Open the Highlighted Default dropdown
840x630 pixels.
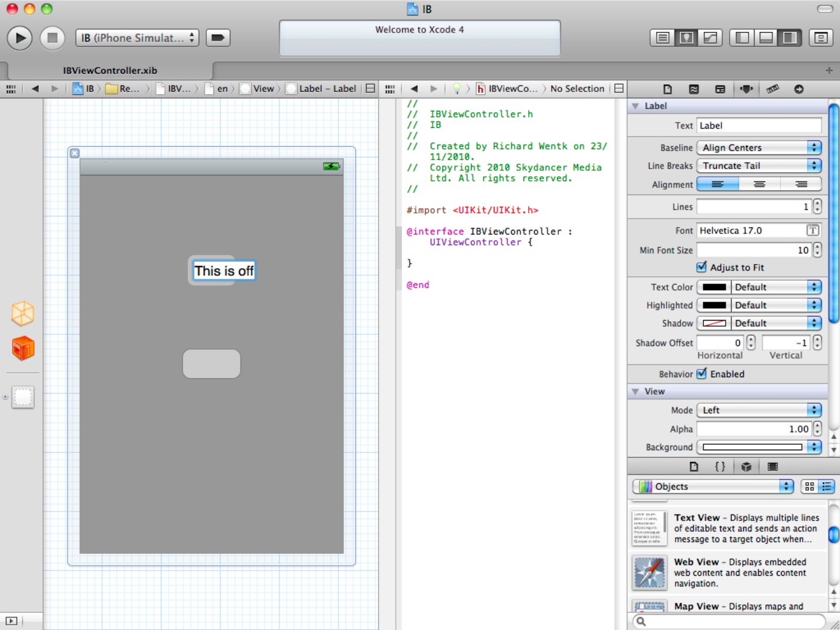tap(776, 305)
